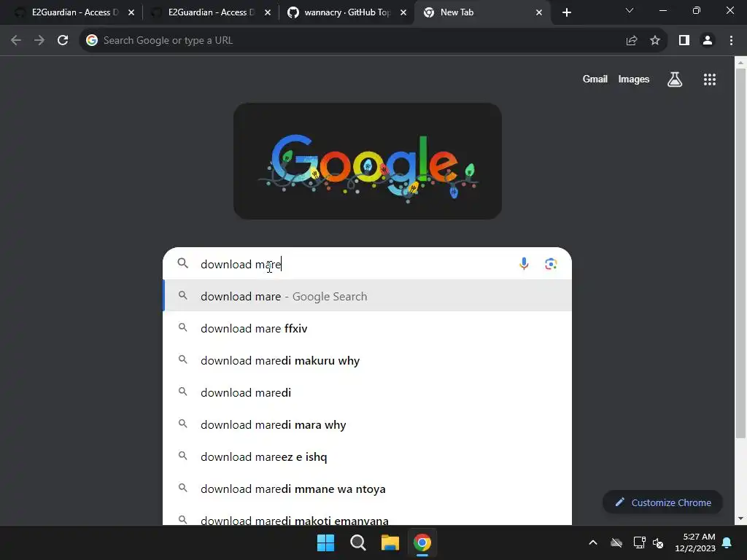The width and height of the screenshot is (747, 560).
Task: Select suggestion "download mare - Google Search"
Action: tap(368, 296)
